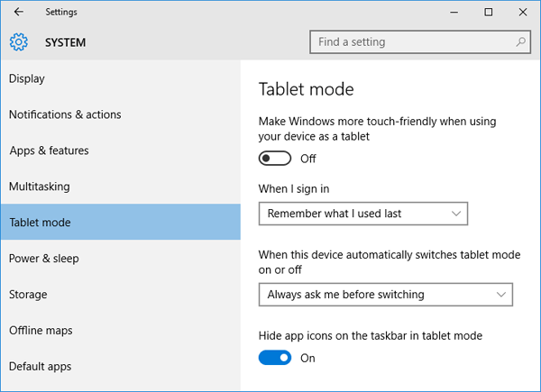Turn on the Tablet mode switch
541x392 pixels.
pos(275,159)
